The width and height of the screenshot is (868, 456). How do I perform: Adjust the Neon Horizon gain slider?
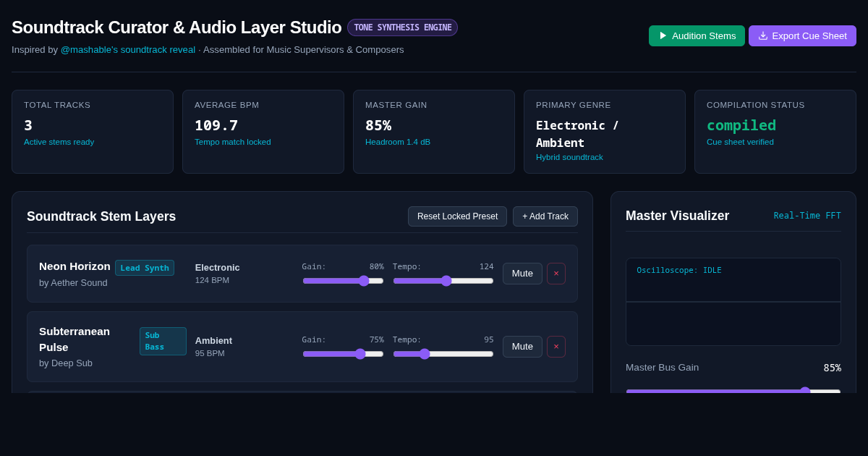343,281
